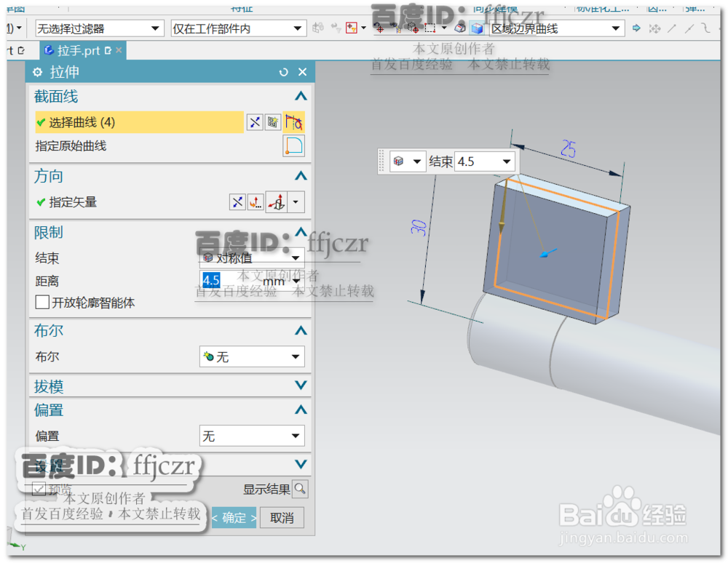Collapse the 截面线 section
This screenshot has height=563, width=728.
click(301, 96)
